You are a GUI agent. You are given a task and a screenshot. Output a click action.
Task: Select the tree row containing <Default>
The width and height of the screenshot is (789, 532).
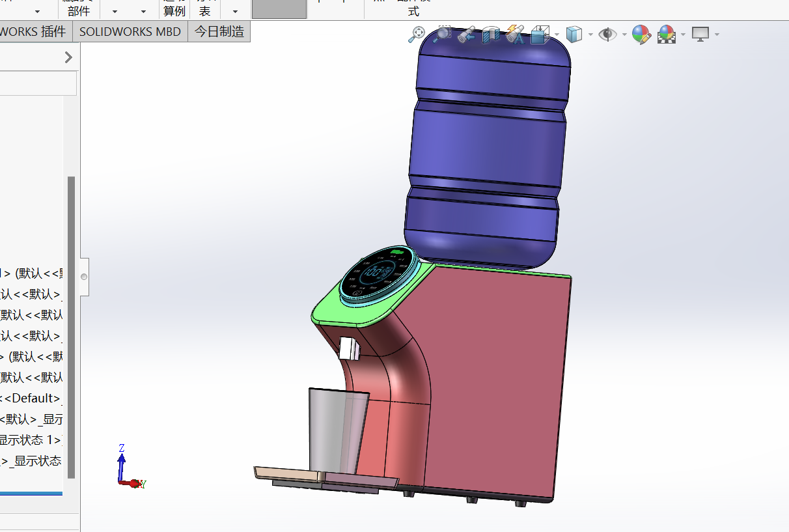(31, 398)
